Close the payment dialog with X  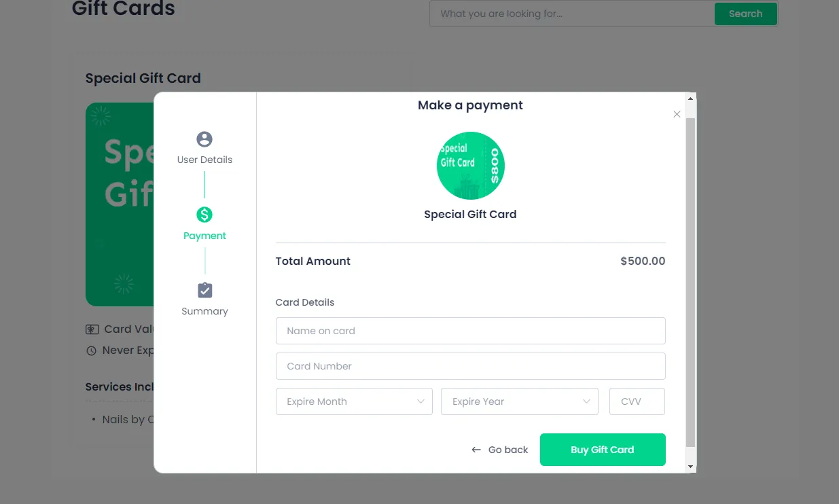point(677,114)
